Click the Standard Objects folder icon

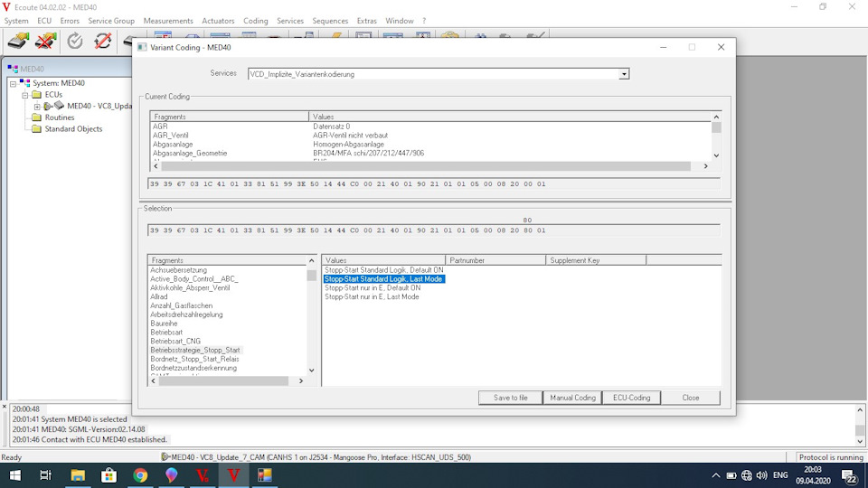point(36,129)
